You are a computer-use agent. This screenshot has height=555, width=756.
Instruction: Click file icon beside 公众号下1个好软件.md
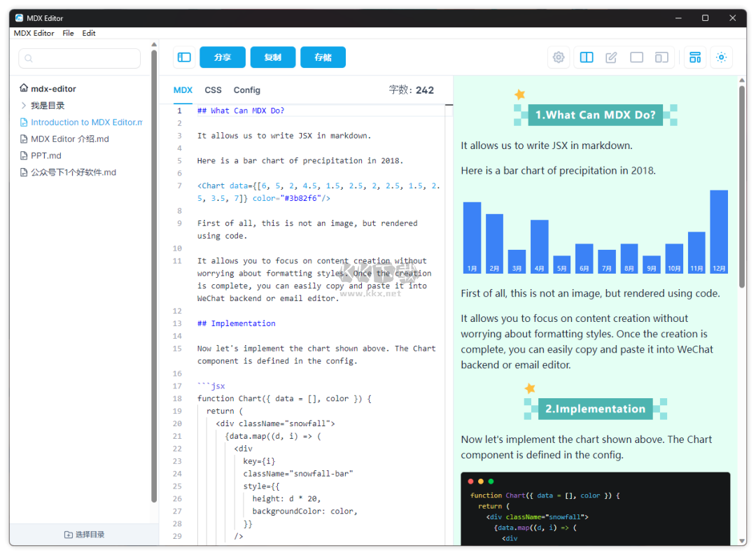point(24,172)
